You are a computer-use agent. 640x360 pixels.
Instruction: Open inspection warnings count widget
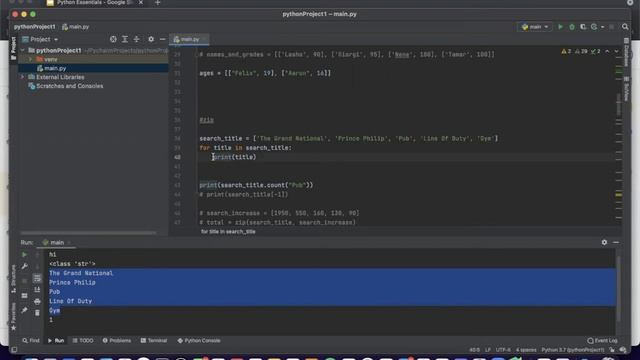pyautogui.click(x=580, y=51)
